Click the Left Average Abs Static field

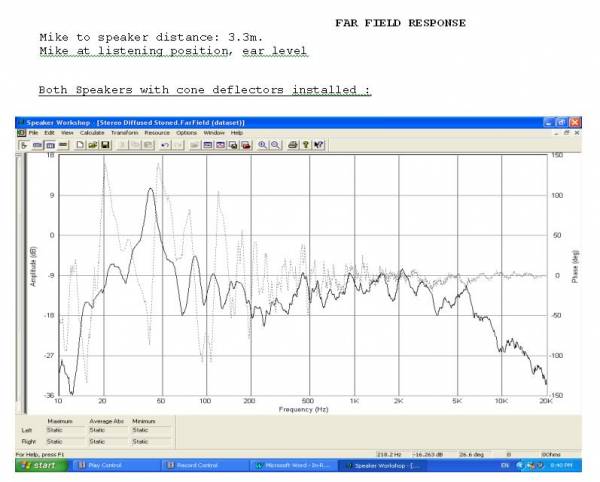click(108, 430)
